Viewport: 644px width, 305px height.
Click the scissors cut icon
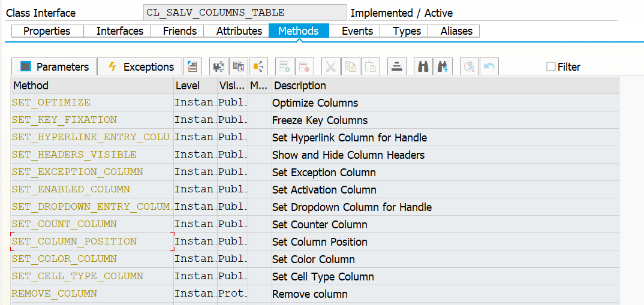coord(330,67)
